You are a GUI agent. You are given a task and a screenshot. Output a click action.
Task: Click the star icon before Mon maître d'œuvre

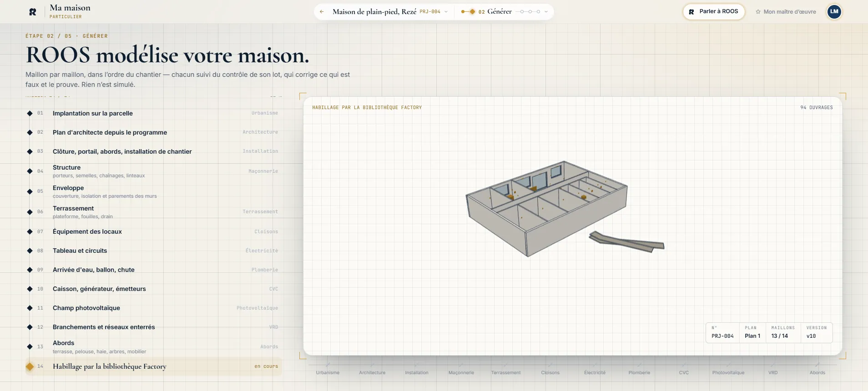coord(758,12)
